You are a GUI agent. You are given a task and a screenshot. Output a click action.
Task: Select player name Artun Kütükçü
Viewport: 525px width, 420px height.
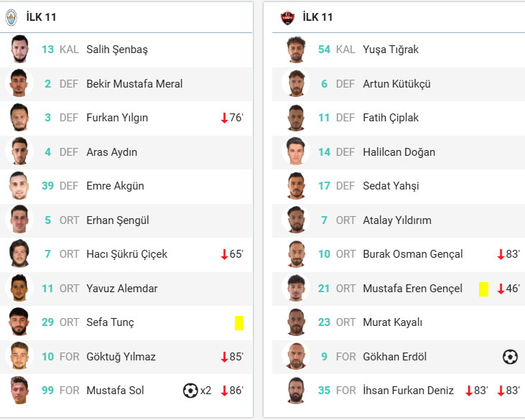[396, 84]
